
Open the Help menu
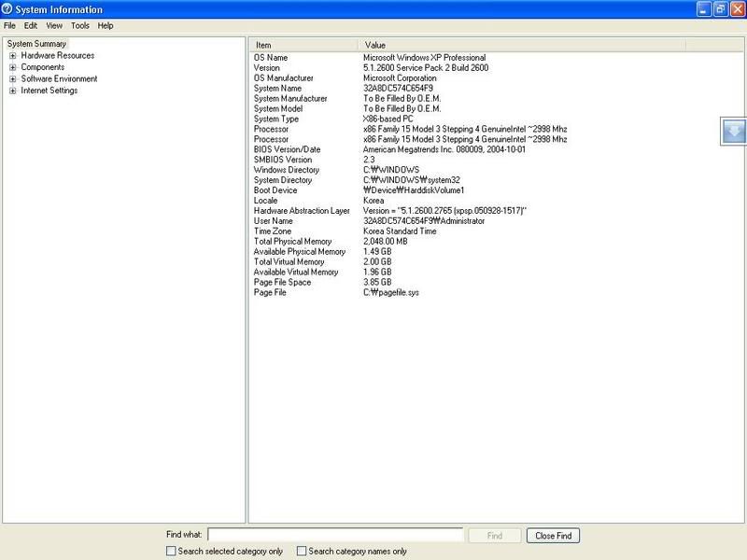[106, 26]
